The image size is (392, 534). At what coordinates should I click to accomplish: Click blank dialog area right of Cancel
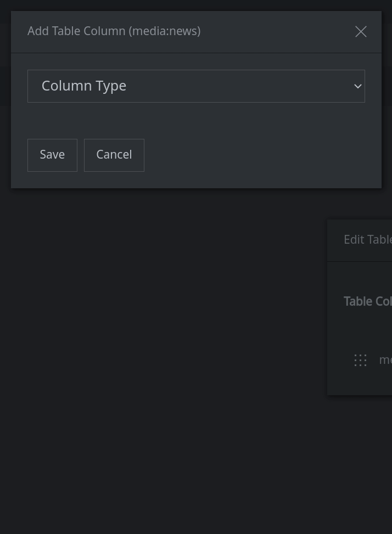point(258,155)
